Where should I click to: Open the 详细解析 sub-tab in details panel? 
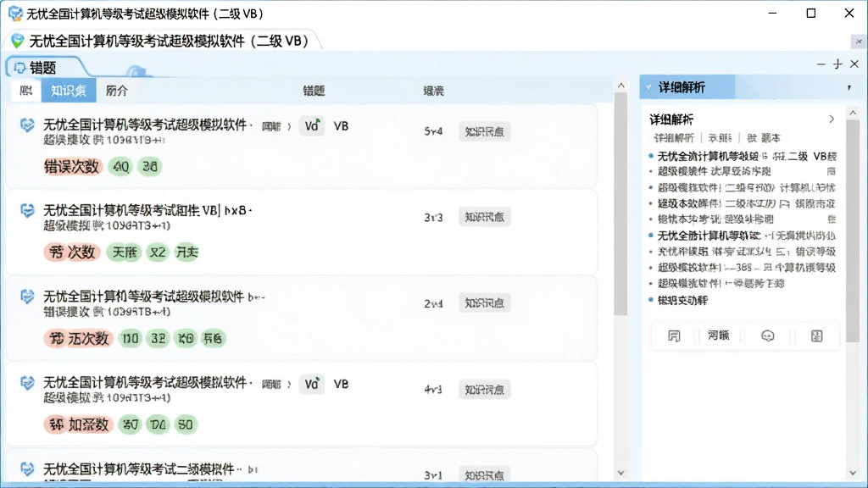coord(674,138)
